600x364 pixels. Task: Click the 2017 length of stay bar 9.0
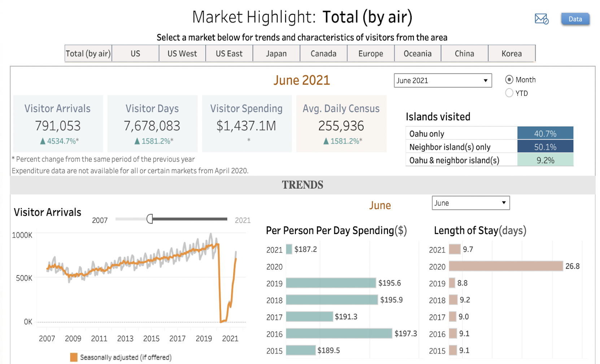click(453, 317)
